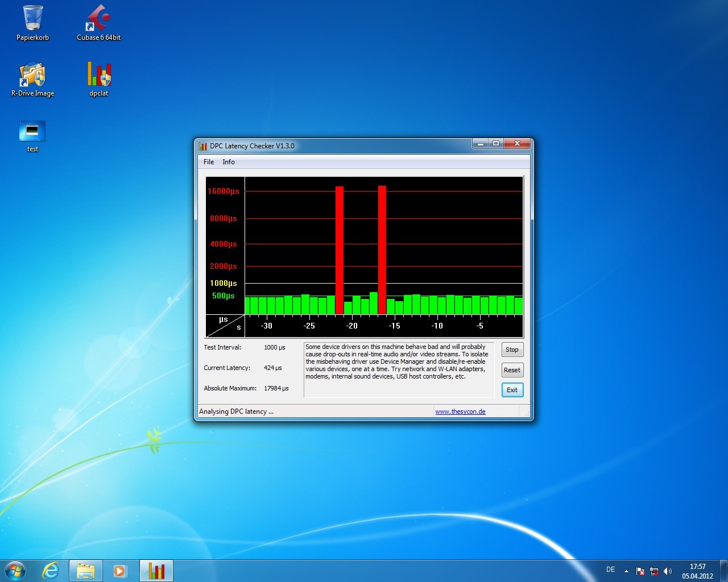Click the -10 time axis label

437,326
